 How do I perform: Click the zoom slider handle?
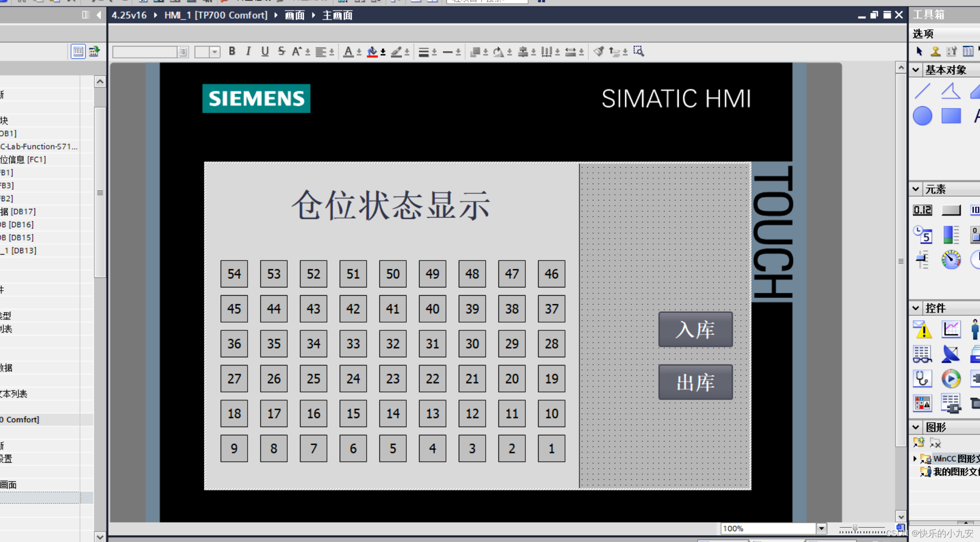tap(855, 528)
